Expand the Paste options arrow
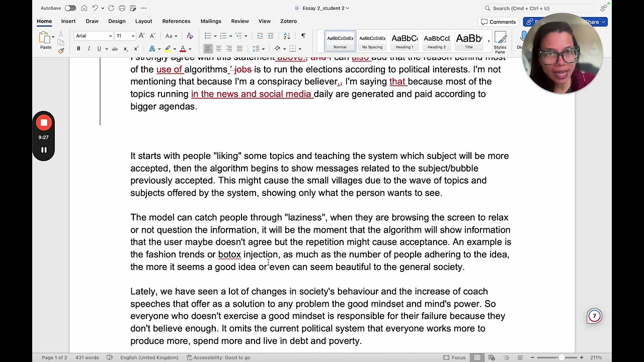Image resolution: width=644 pixels, height=362 pixels. (x=53, y=37)
